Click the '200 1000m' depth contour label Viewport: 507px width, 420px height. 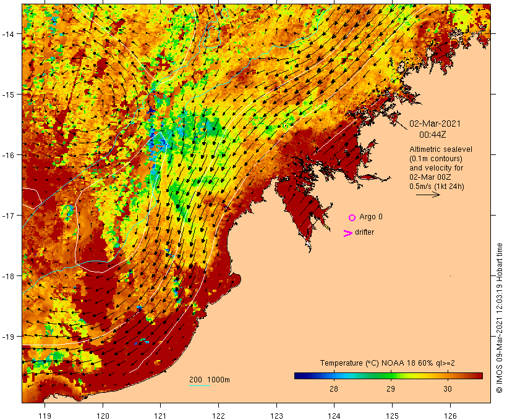pyautogui.click(x=210, y=380)
